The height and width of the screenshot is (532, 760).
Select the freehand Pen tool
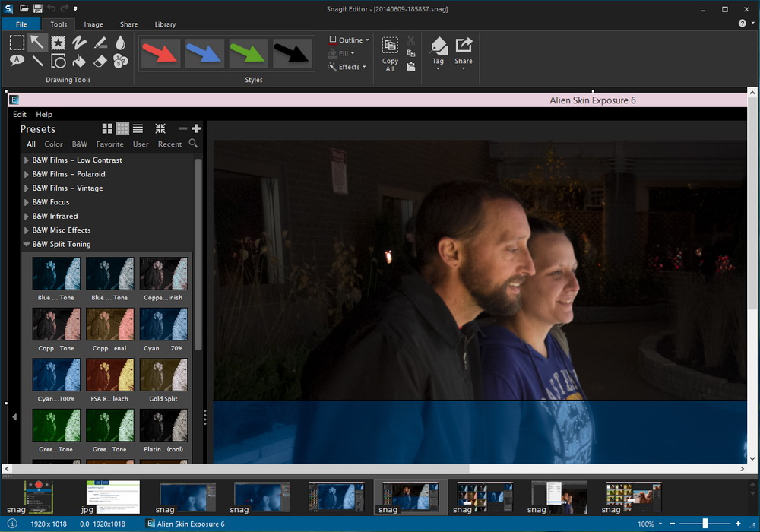(79, 43)
